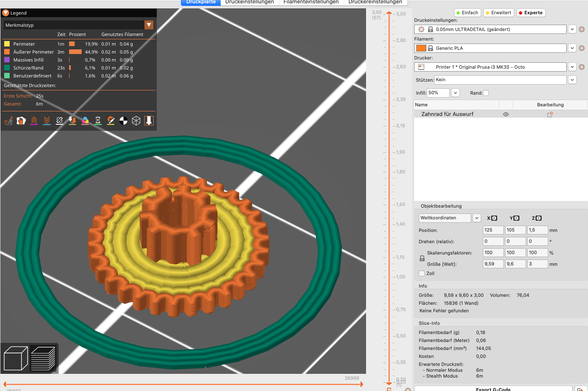Toggle travel moves display in the legend

point(8,121)
